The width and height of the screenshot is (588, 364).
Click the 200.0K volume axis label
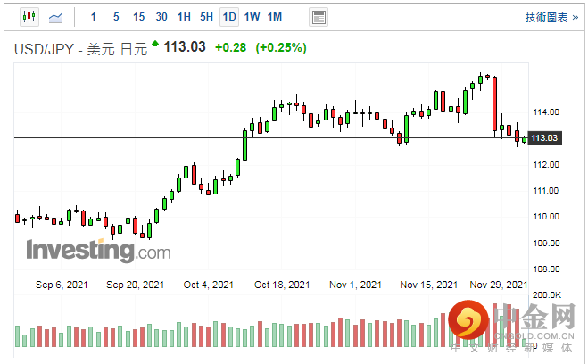(547, 295)
